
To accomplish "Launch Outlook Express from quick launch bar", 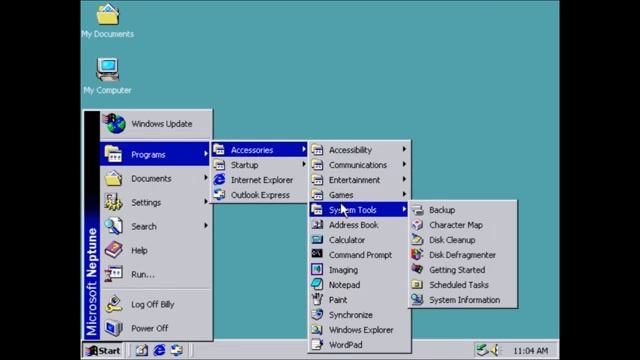I will (177, 350).
